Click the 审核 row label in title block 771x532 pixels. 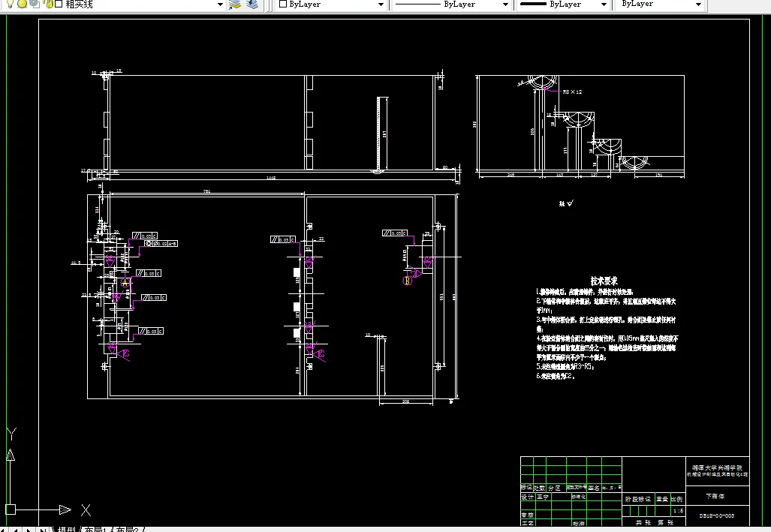(527, 515)
